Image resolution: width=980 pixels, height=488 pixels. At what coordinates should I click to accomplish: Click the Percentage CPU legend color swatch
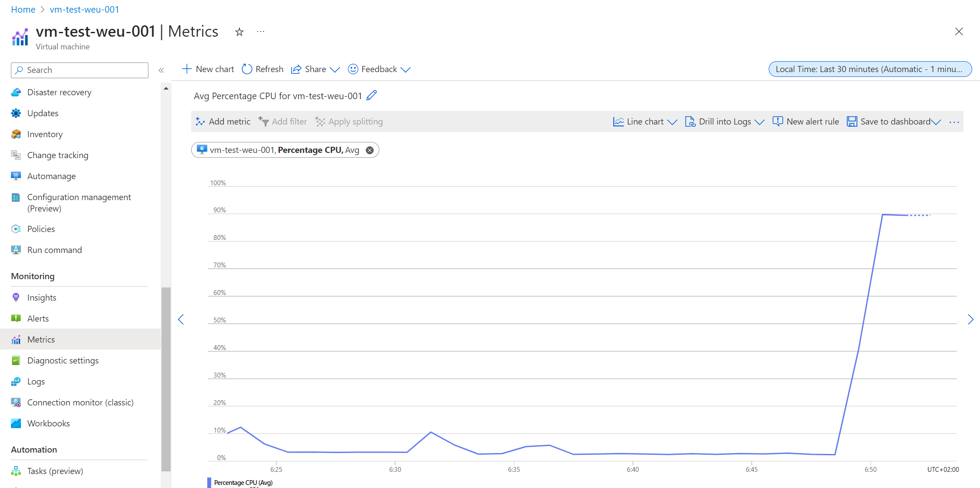click(x=209, y=482)
